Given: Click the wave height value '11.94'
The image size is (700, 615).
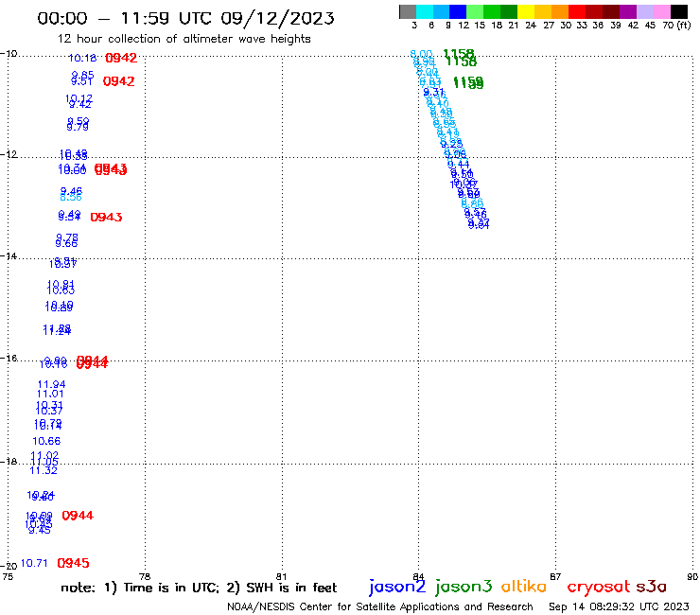Looking at the screenshot, I should point(51,384).
